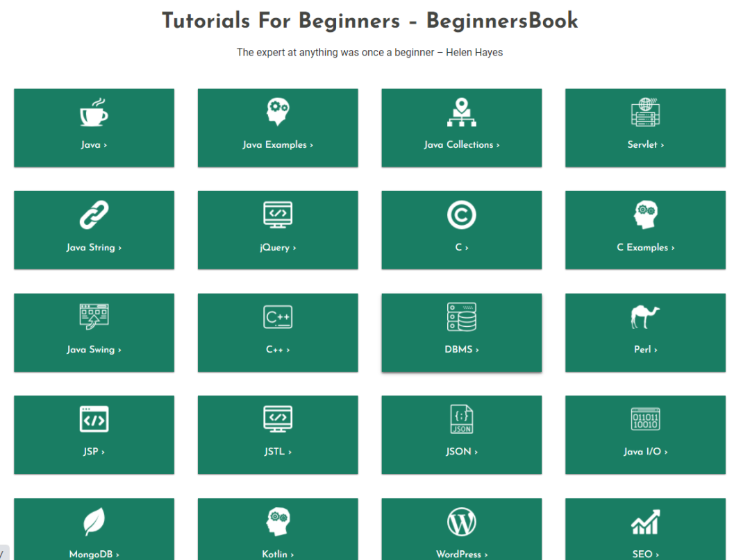
Task: Click the C++ boxed icon
Action: pyautogui.click(x=278, y=317)
